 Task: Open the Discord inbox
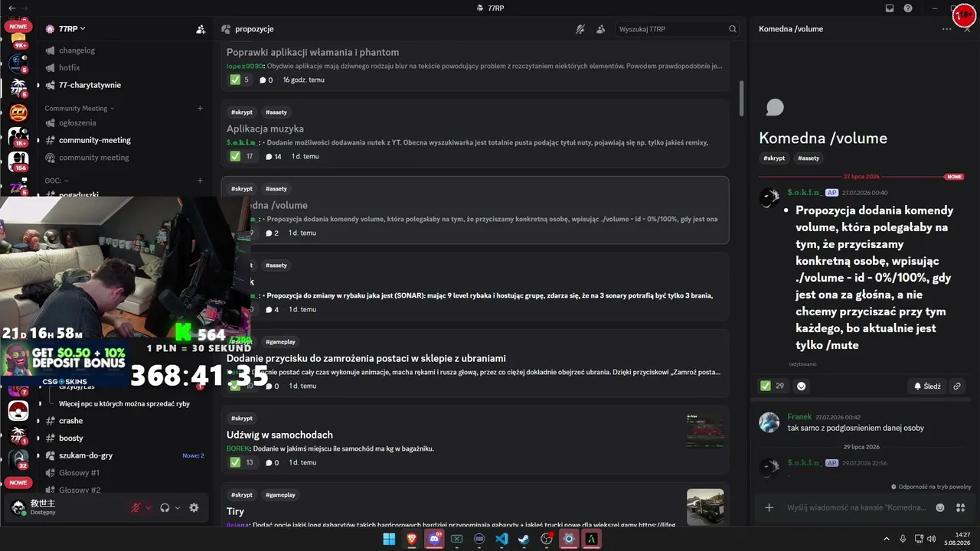click(890, 8)
